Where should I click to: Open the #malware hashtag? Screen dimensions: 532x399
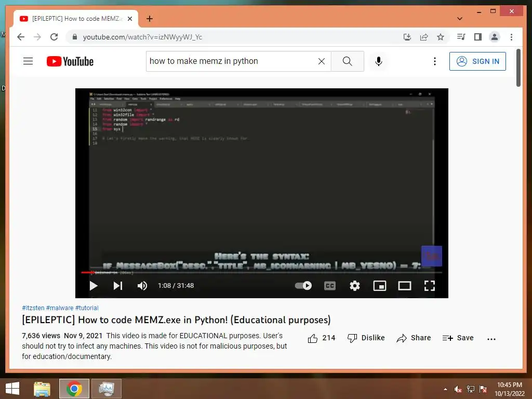click(60, 308)
